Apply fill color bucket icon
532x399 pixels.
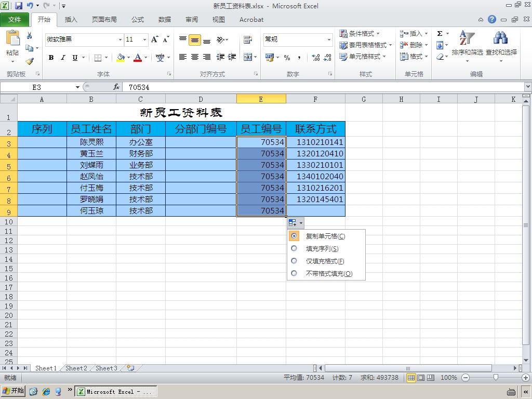click(x=121, y=58)
